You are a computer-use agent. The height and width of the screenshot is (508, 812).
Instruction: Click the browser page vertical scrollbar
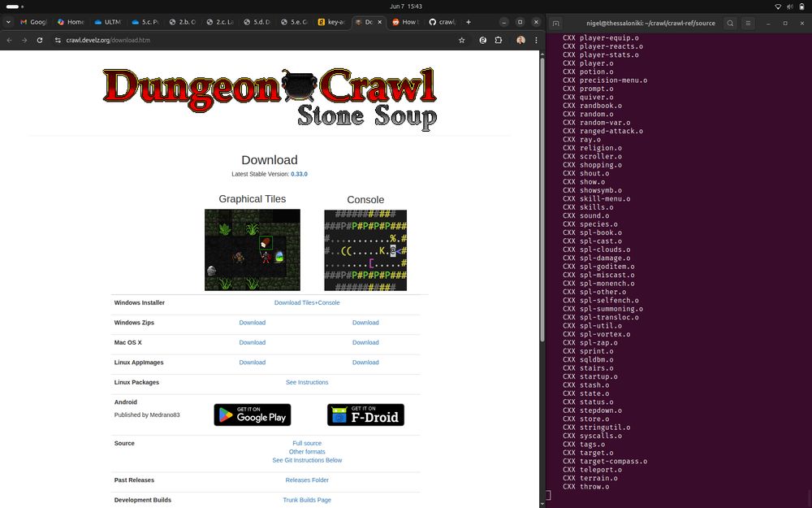[542, 200]
